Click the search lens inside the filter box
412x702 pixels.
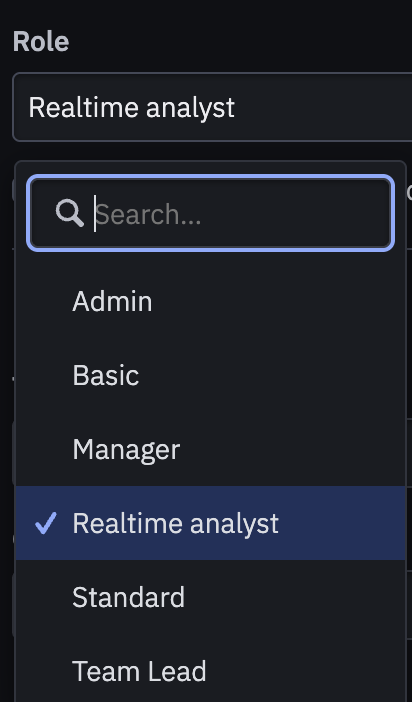[x=69, y=213]
